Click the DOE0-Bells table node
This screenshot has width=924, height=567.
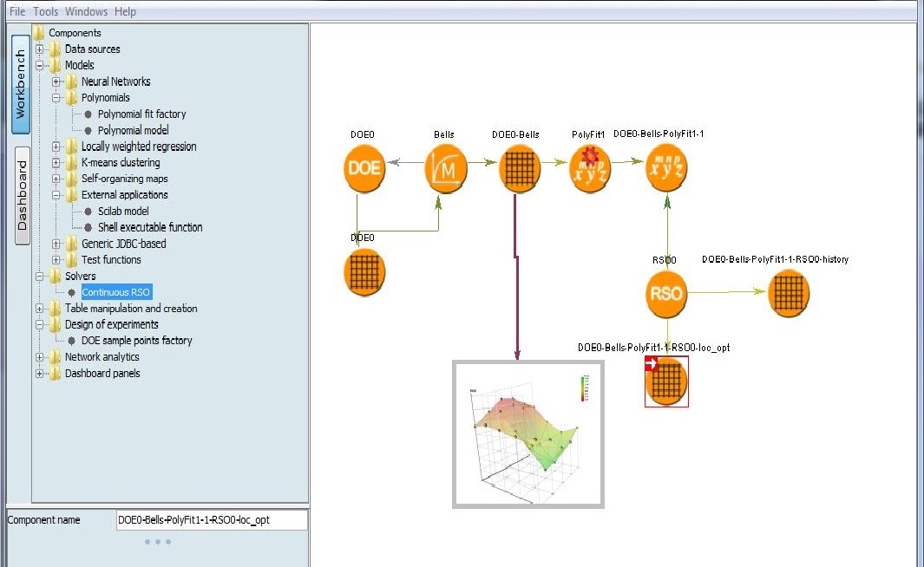(x=520, y=168)
